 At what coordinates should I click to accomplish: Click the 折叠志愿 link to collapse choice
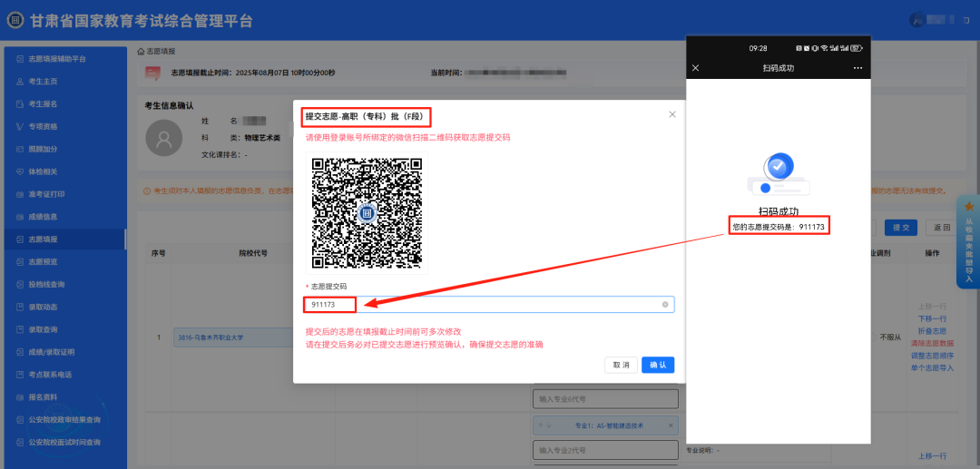click(x=932, y=330)
